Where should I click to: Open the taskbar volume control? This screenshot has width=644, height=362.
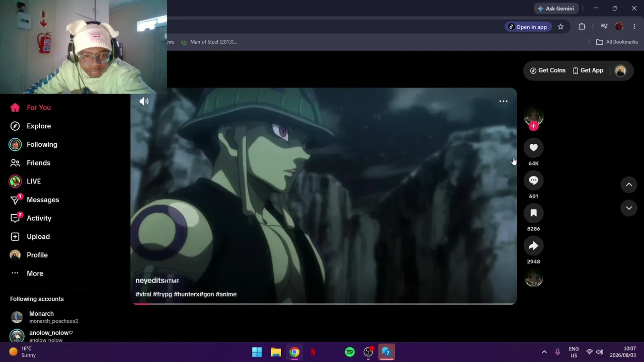pos(599,352)
